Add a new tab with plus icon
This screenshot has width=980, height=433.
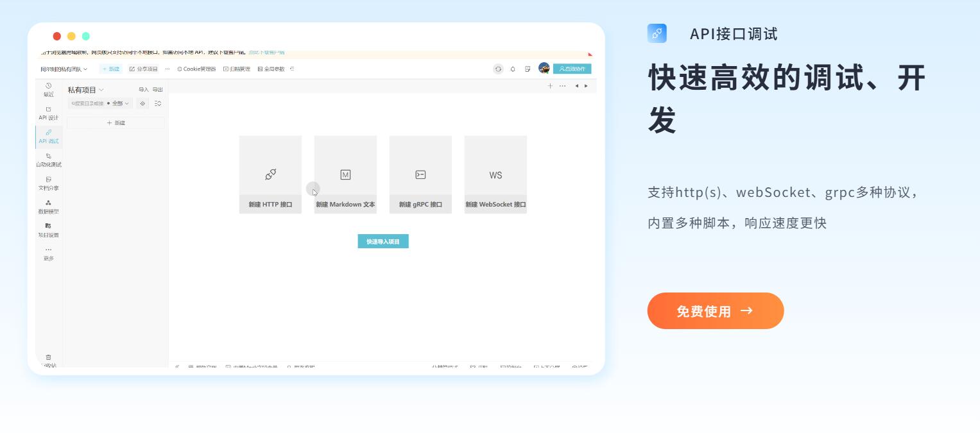point(550,86)
